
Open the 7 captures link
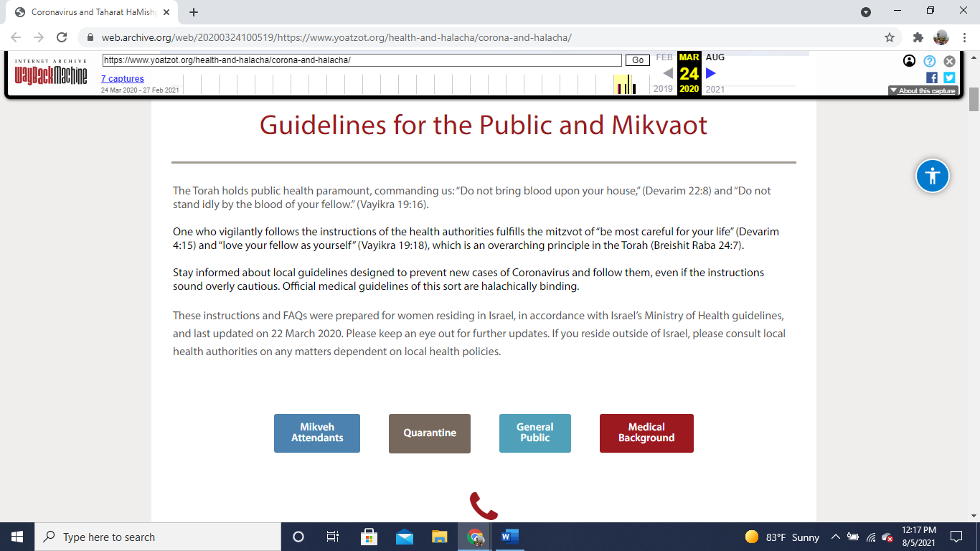(122, 79)
